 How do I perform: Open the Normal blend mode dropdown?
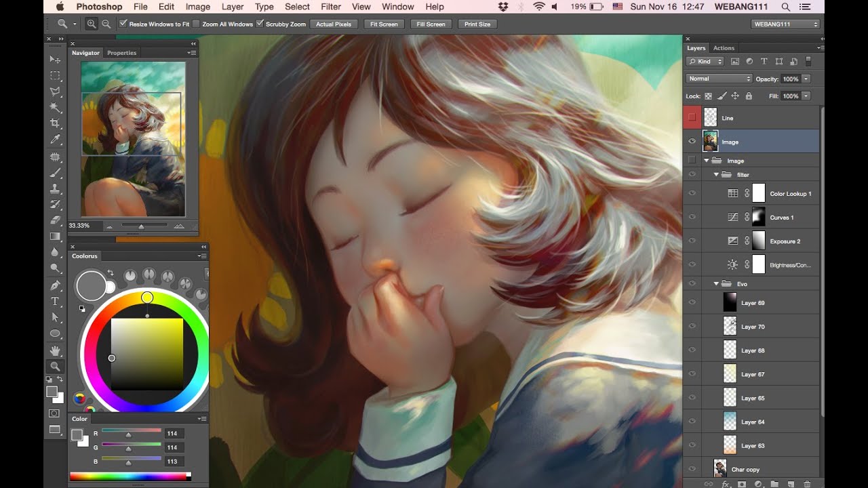719,79
